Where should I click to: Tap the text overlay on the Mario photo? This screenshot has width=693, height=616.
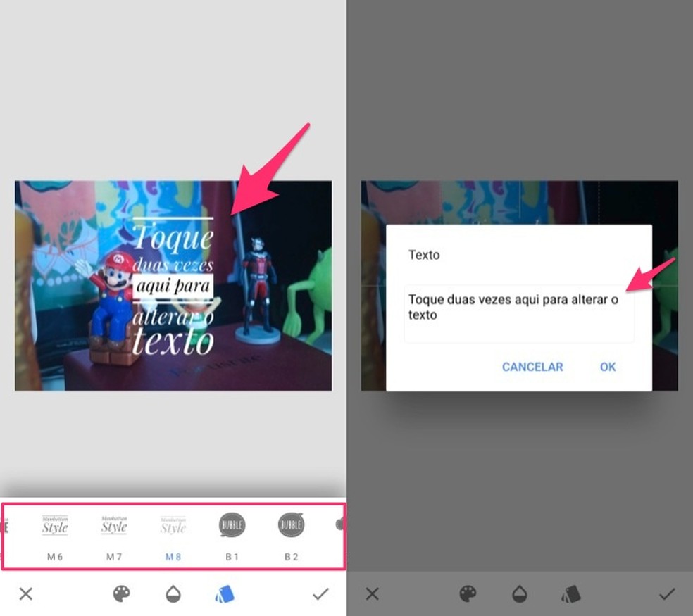pyautogui.click(x=173, y=282)
